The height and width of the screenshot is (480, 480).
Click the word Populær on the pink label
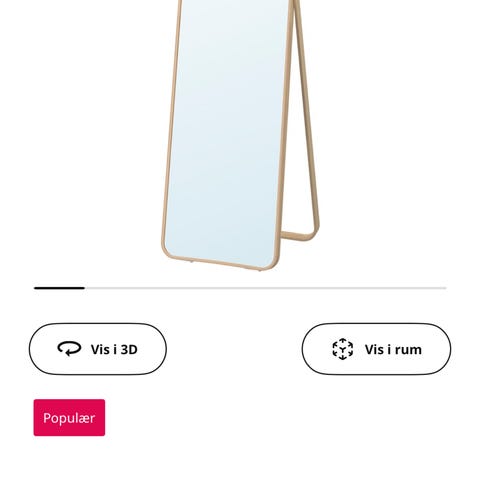(69, 418)
